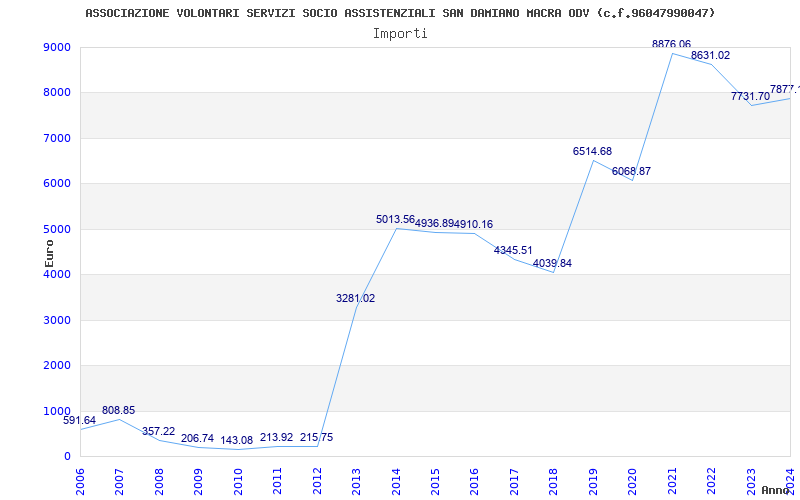Viewport: 800px width, 500px height.
Task: Select the 2007 year label
Action: [119, 481]
